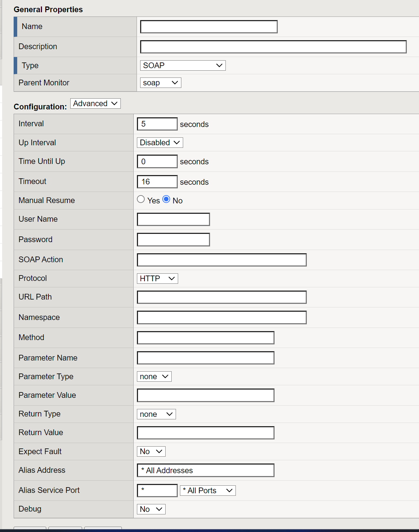Open the Protocol HTTP dropdown
Viewport: 419px width, 532px height.
[157, 279]
